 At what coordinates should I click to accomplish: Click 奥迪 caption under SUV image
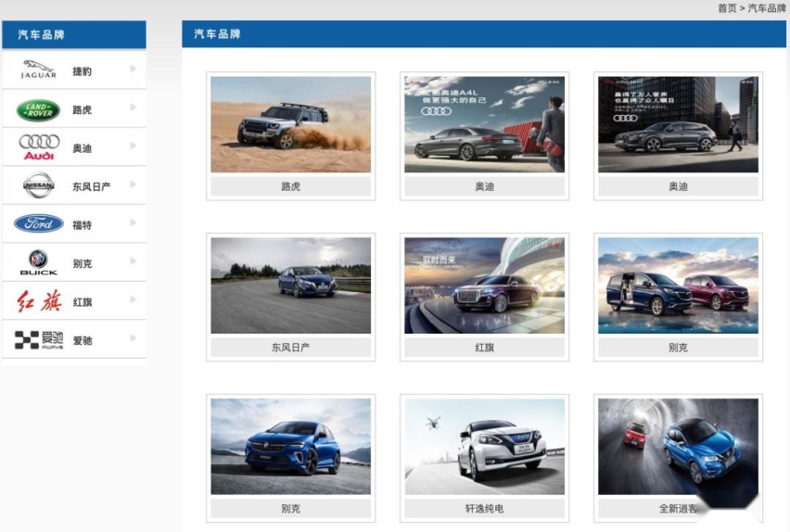click(x=678, y=186)
